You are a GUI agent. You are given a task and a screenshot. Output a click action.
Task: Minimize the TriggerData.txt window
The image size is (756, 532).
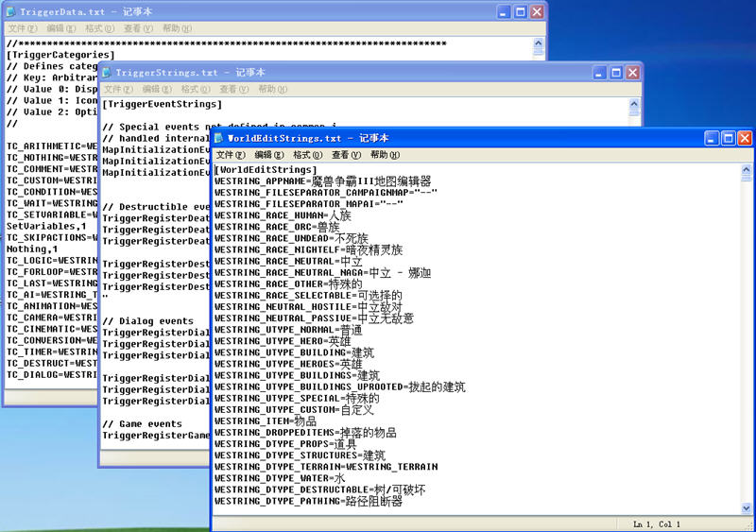[x=504, y=12]
